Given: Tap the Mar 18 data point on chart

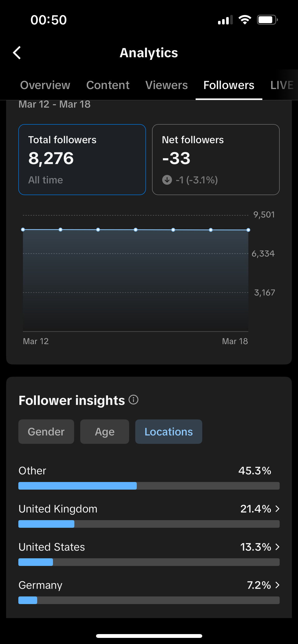Looking at the screenshot, I should [248, 230].
